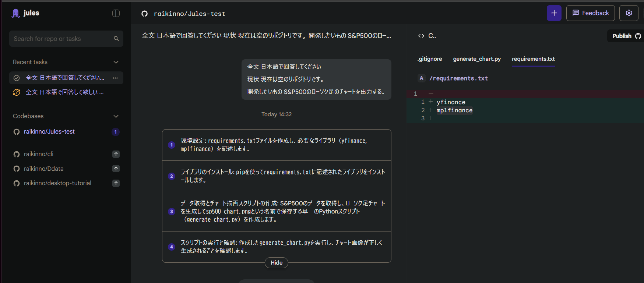Collapse the Codebases section

[x=116, y=116]
